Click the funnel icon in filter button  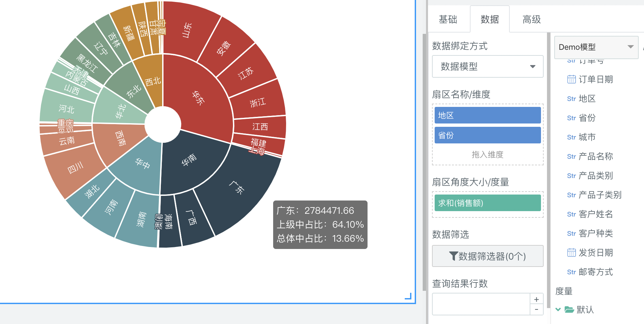[x=453, y=256]
